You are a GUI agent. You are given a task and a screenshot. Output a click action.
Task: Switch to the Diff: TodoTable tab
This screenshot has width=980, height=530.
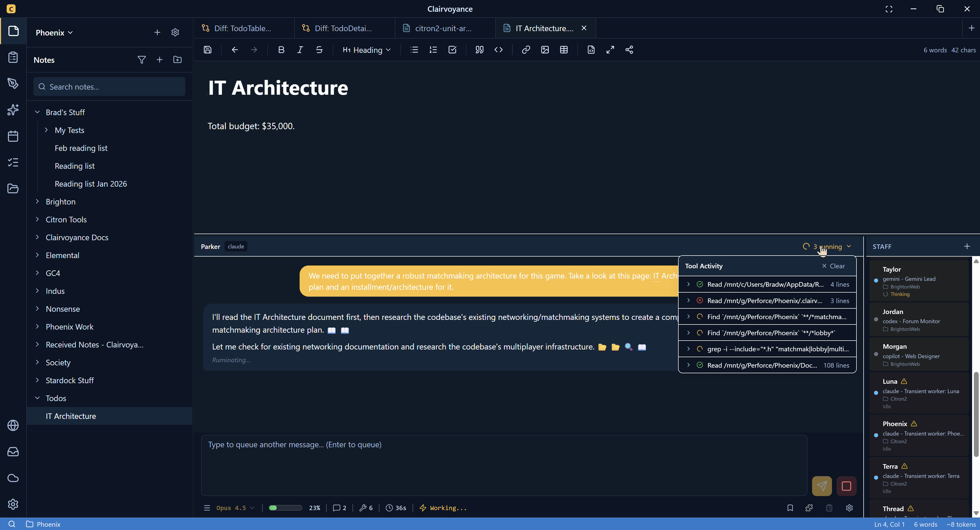(243, 28)
